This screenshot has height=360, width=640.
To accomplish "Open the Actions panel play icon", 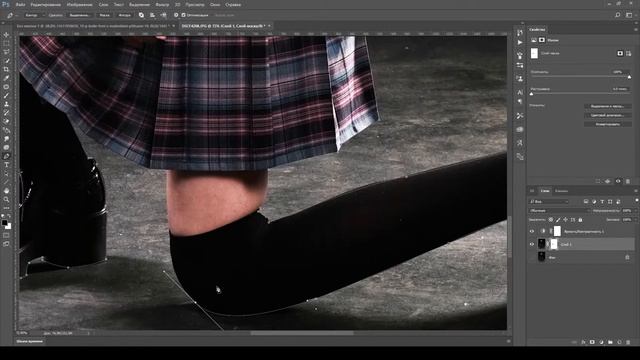I will pyautogui.click(x=520, y=42).
